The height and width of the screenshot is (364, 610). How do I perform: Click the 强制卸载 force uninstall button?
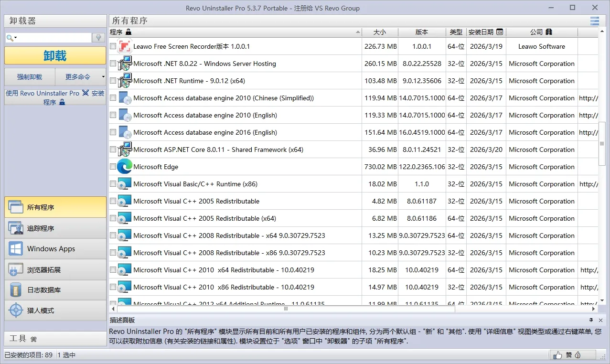point(29,76)
